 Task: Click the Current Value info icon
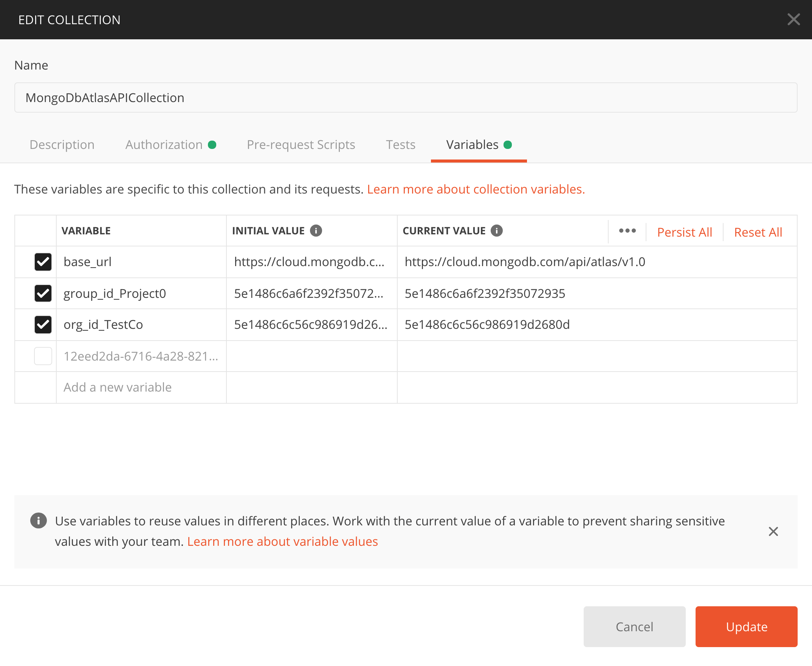coord(497,231)
